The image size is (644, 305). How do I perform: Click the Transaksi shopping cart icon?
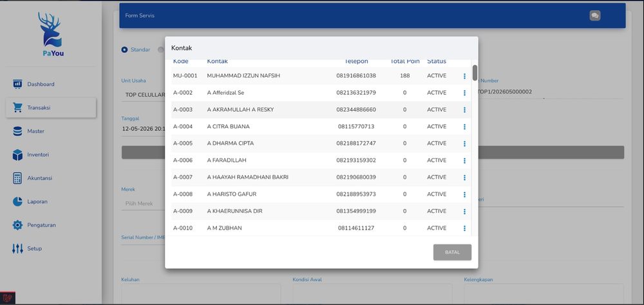[17, 108]
